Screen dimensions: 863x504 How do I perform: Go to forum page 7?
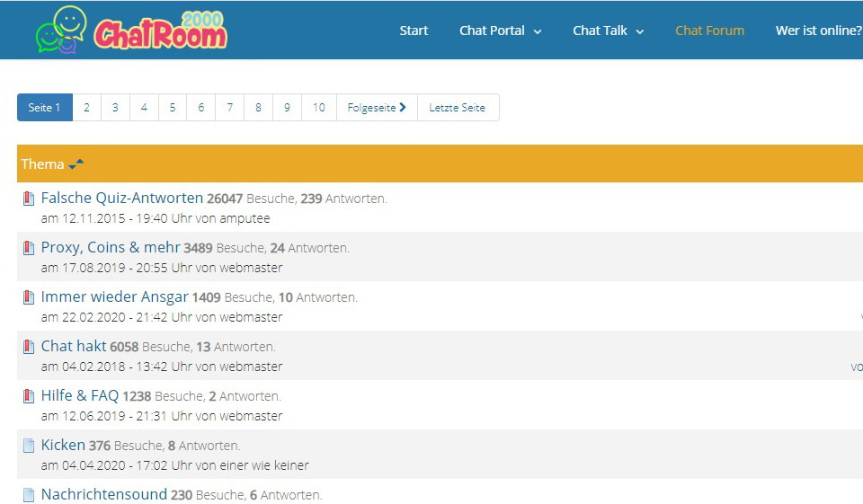pyautogui.click(x=230, y=107)
